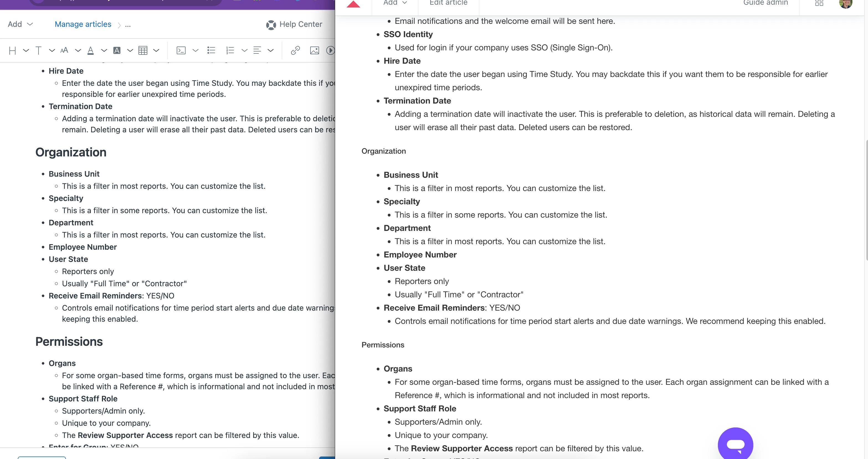Open the table options dropdown arrow
868x459 pixels.
[156, 50]
